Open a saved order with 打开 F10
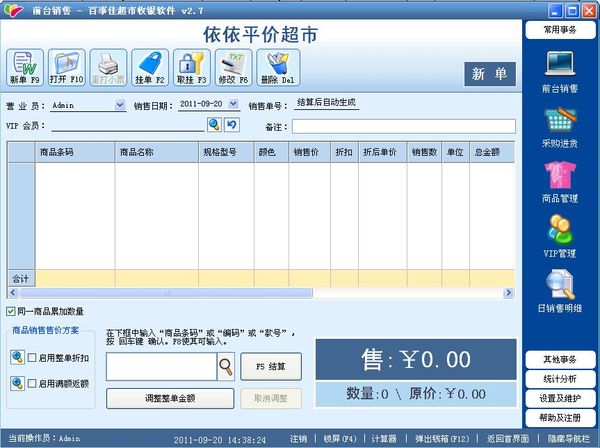Screen dimensions: 600x448 67,68
